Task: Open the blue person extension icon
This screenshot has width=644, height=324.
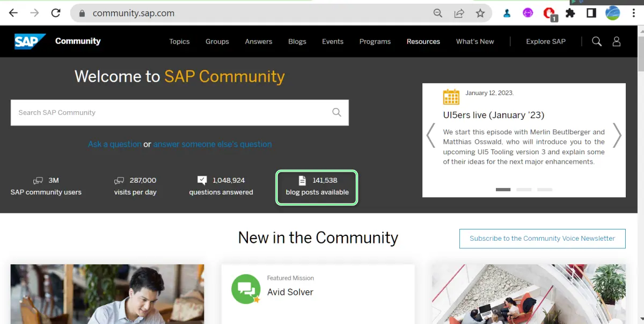Action: point(507,13)
